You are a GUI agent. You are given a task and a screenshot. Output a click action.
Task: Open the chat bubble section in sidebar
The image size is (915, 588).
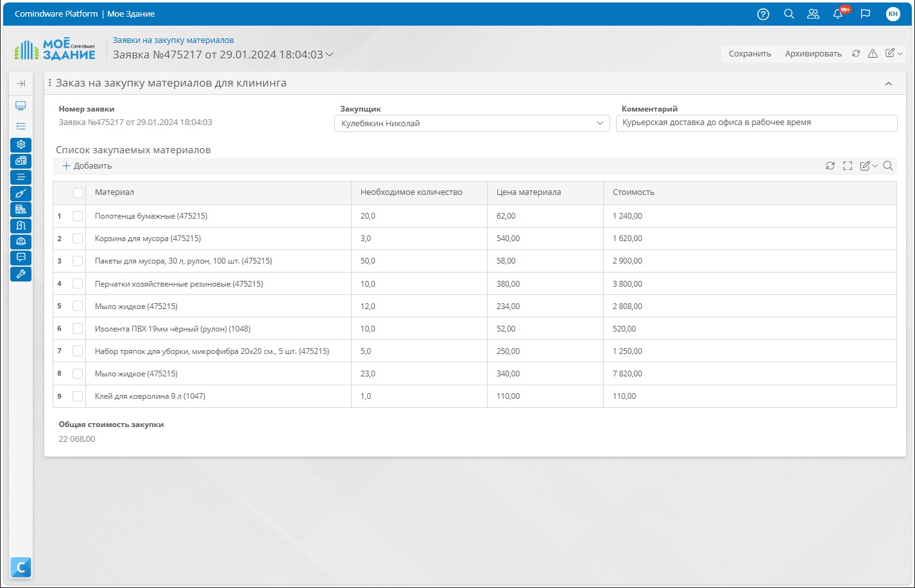tap(21, 257)
